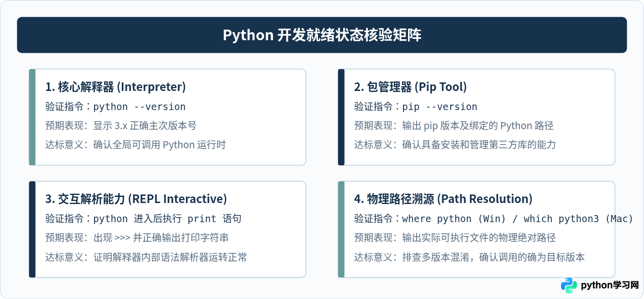Viewport: 644px width, 299px height.
Task: Select heading '4. 物理路径溯源 (Path Resolution)'
Action: click(x=443, y=199)
